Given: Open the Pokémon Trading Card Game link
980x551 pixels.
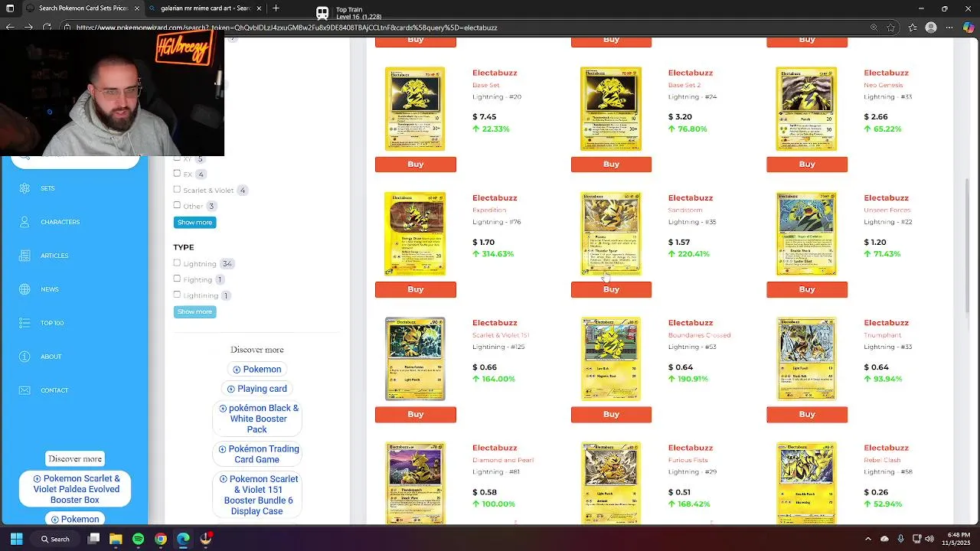Looking at the screenshot, I should click(257, 455).
